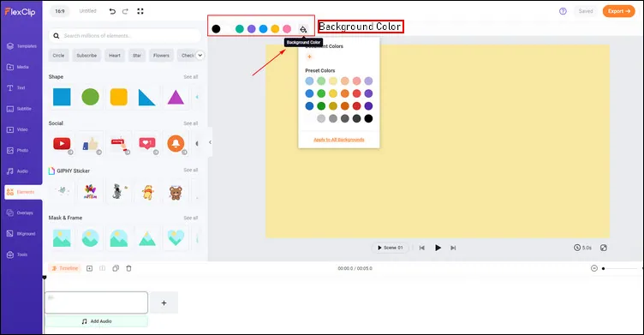Click the Redo arrow icon
Screen dimensions: 644x335
tap(125, 11)
